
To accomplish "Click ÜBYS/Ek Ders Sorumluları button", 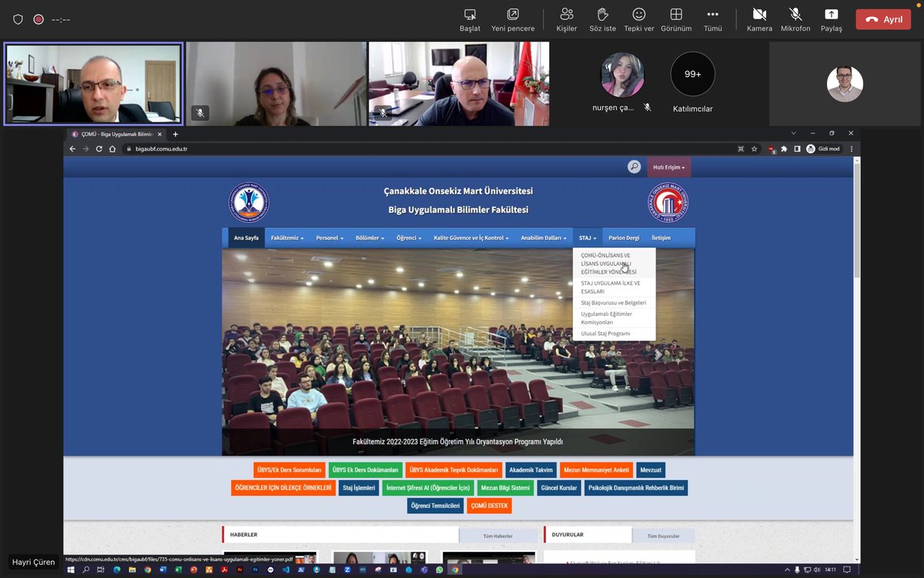I will tap(290, 469).
